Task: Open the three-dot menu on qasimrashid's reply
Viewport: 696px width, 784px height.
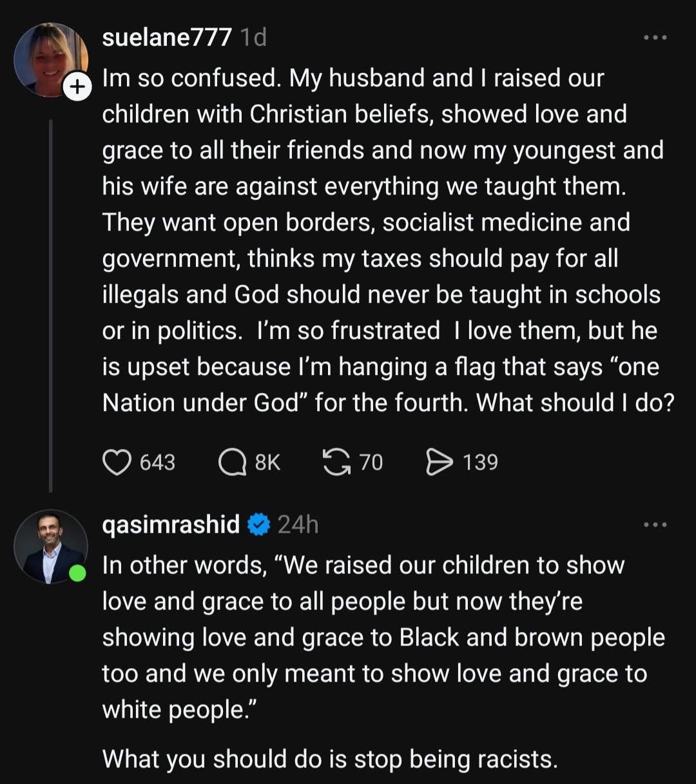Action: [x=656, y=524]
